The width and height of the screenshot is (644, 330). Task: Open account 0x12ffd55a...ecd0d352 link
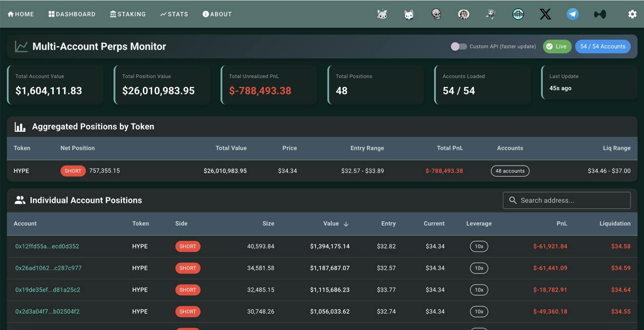pos(47,246)
